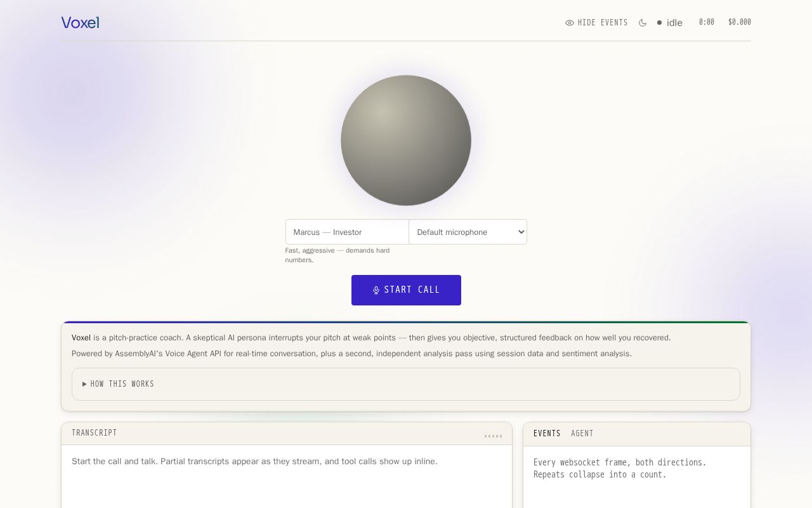Click the gray orb avatar

click(x=406, y=140)
